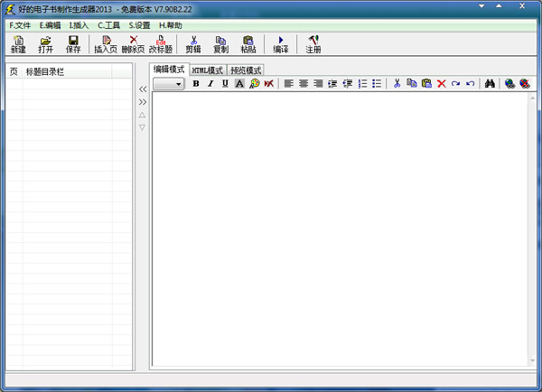Screen dimensions: 542x392
Task: Click the 保存 (Save) toolbar icon
Action: (x=73, y=44)
